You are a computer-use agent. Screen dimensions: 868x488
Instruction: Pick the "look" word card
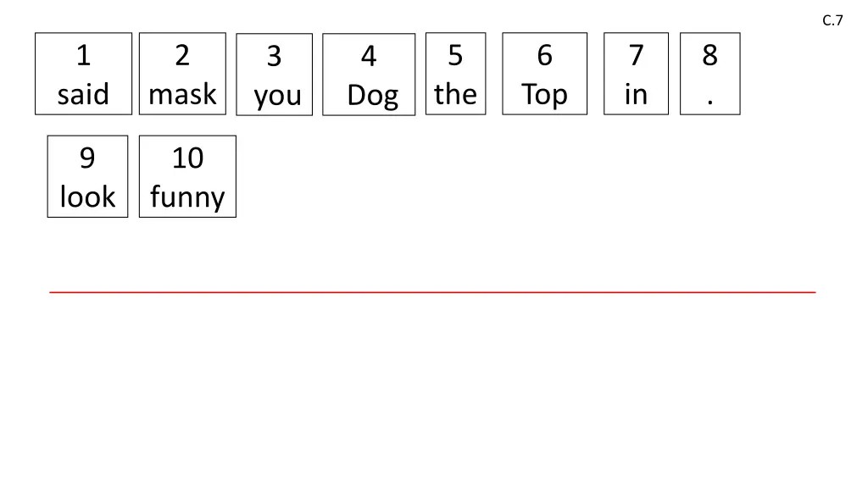[x=87, y=176]
